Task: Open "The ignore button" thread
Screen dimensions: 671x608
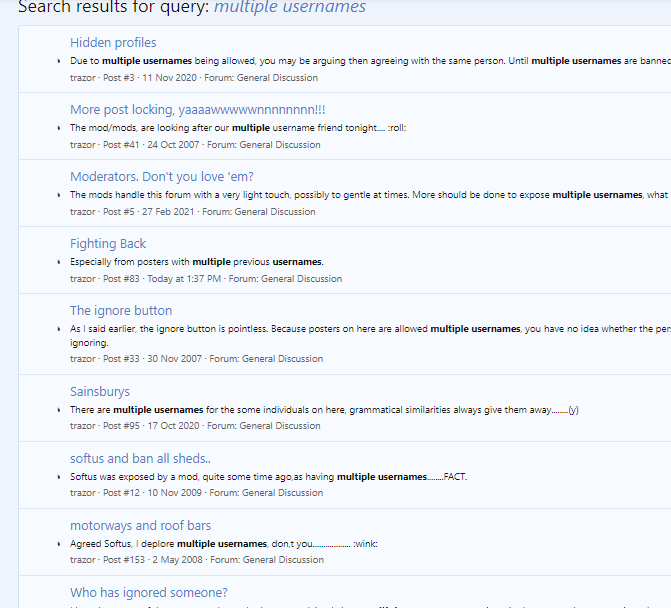Action: 121,311
